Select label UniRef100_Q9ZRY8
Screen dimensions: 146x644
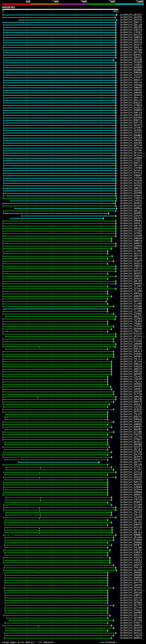(131, 203)
